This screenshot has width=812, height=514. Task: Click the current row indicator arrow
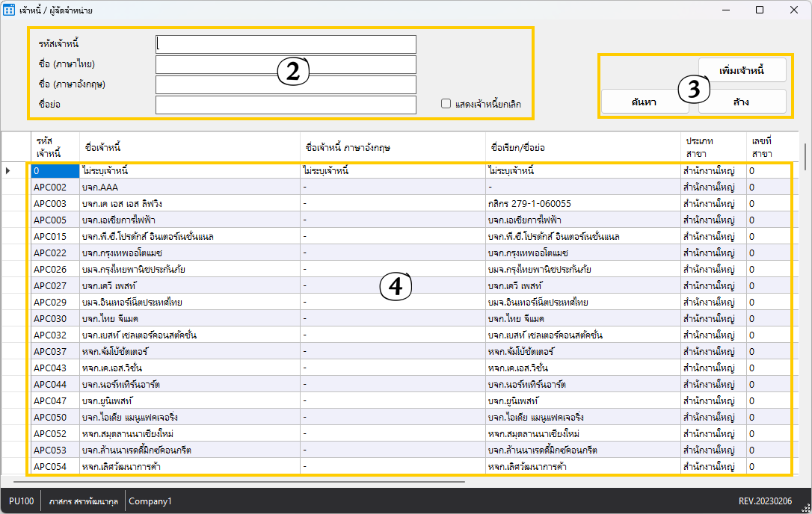click(8, 171)
